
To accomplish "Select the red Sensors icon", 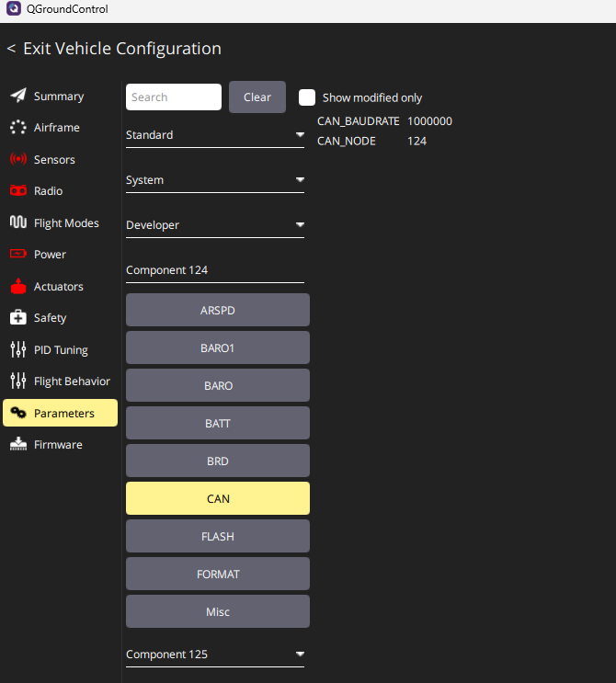I will point(18,159).
